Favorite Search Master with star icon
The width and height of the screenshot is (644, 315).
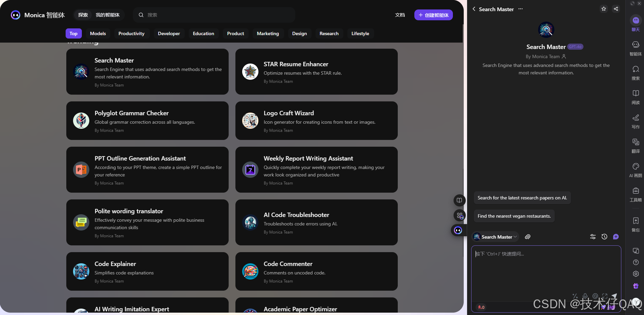[604, 9]
